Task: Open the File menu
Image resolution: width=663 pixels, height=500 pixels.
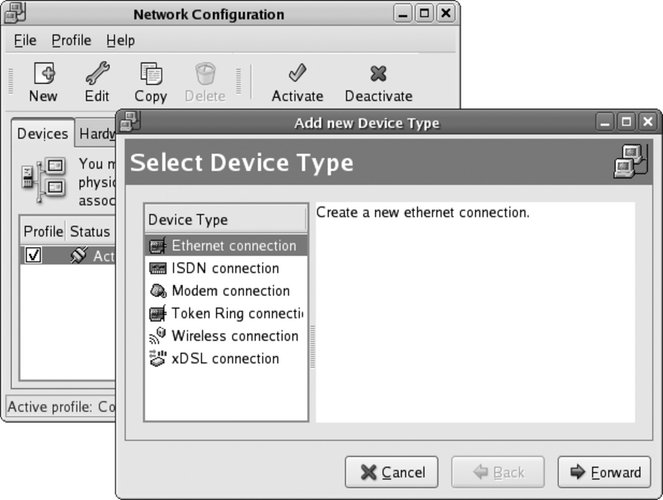Action: coord(25,41)
